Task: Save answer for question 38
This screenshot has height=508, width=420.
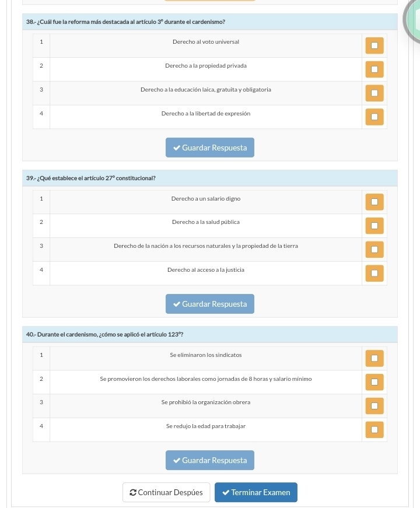Action: pos(210,148)
